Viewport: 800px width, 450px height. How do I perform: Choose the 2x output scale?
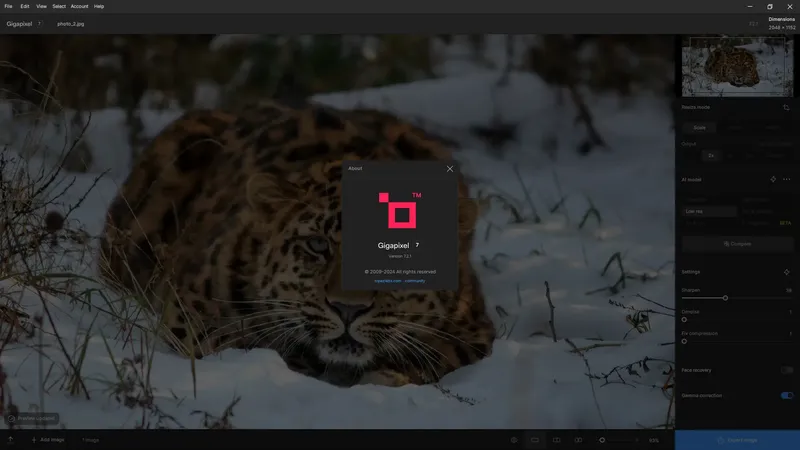pos(711,156)
